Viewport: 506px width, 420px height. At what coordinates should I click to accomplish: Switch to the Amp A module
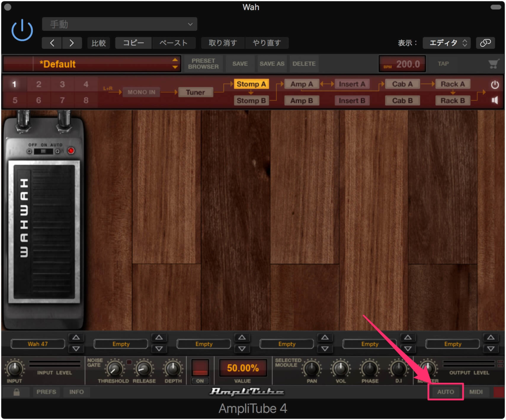pyautogui.click(x=301, y=84)
